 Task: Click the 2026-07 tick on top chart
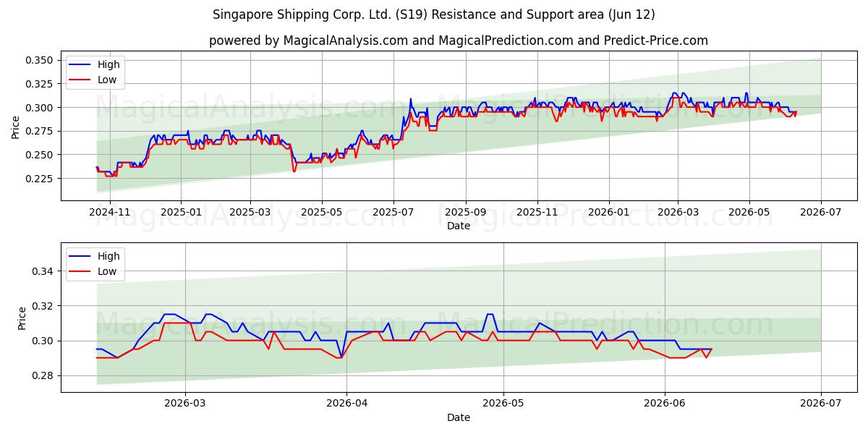pyautogui.click(x=820, y=212)
